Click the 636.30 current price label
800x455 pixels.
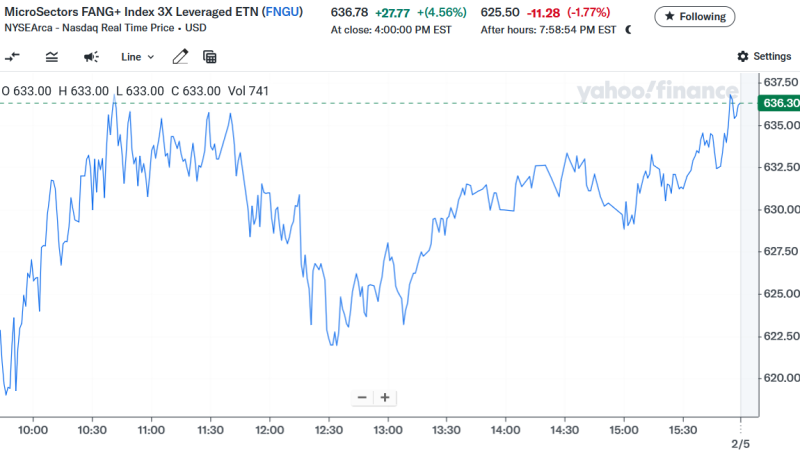779,103
